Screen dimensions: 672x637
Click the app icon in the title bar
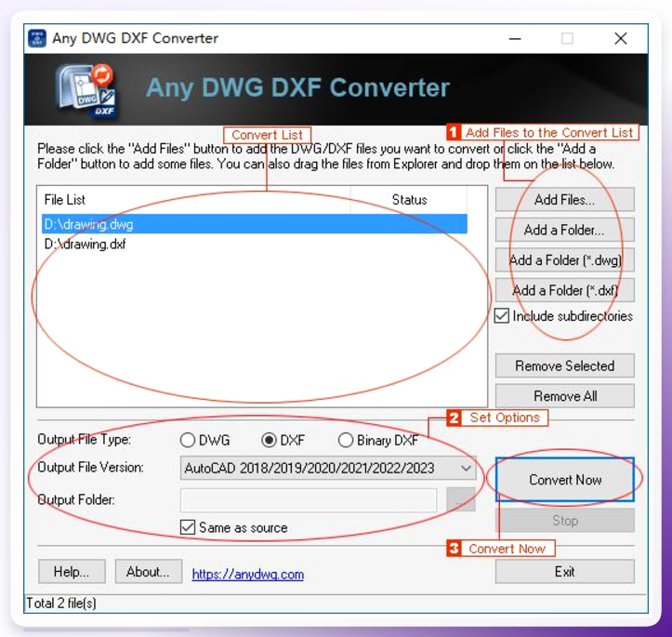pos(37,38)
